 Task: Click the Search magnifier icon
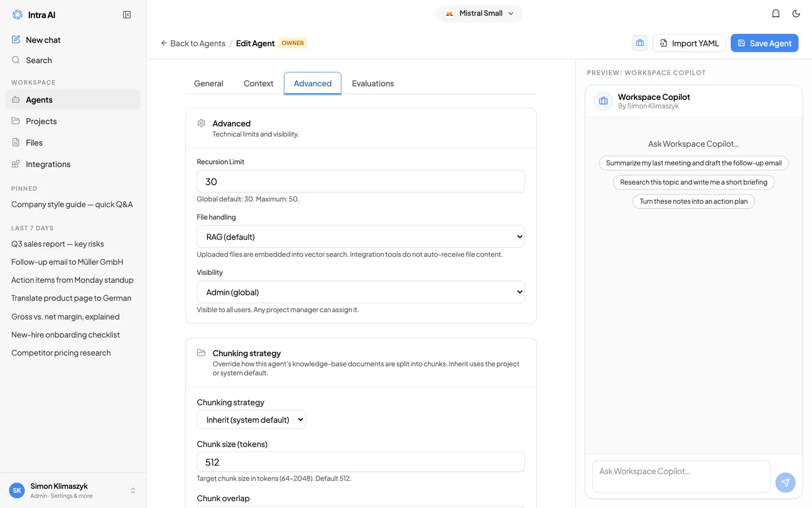click(x=16, y=60)
